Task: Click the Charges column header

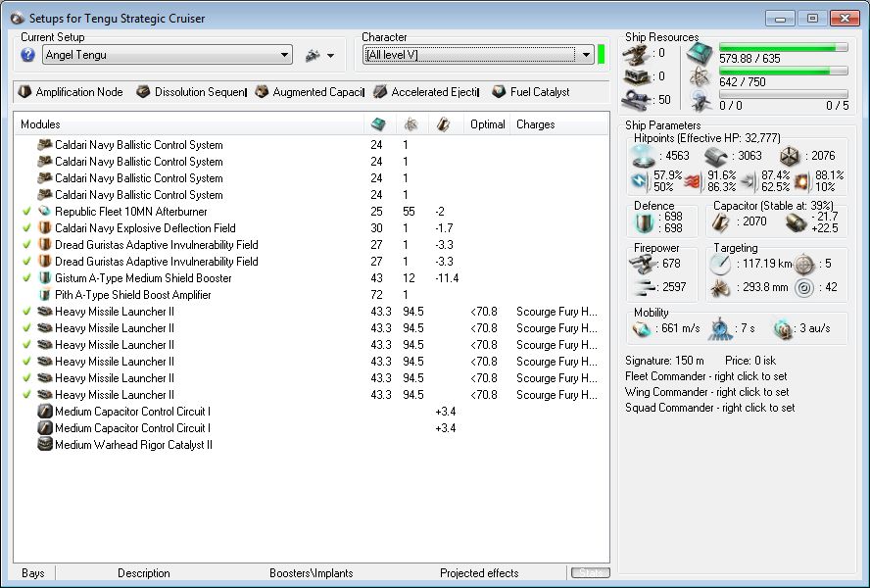Action: point(559,124)
